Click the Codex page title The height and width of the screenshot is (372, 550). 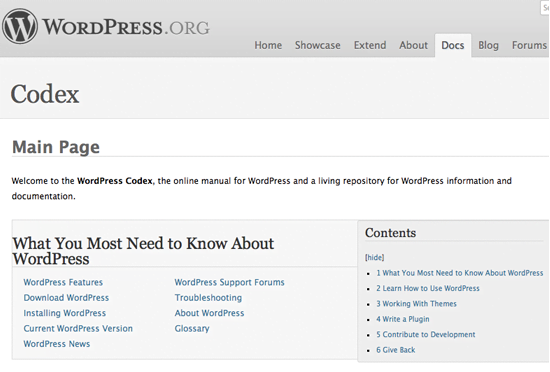click(x=45, y=94)
